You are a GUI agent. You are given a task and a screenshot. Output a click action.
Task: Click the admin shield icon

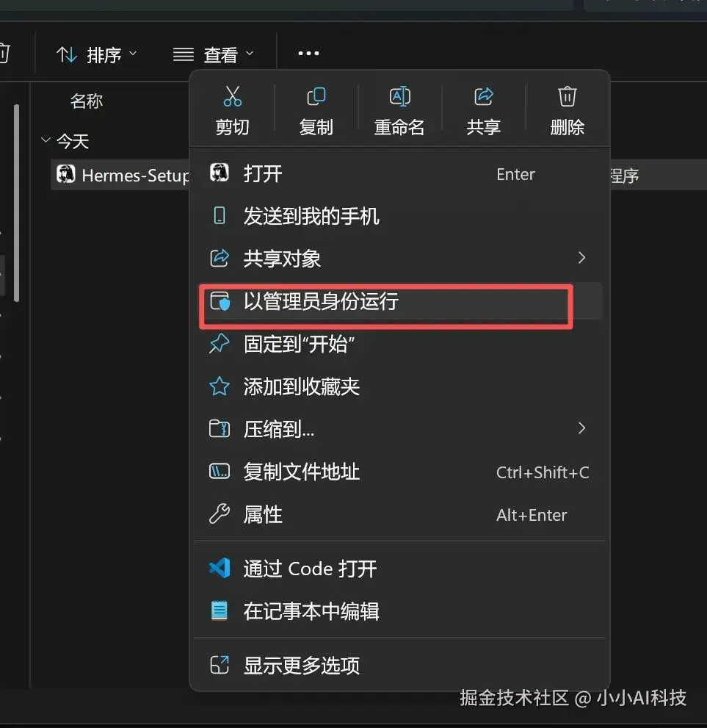(x=220, y=301)
